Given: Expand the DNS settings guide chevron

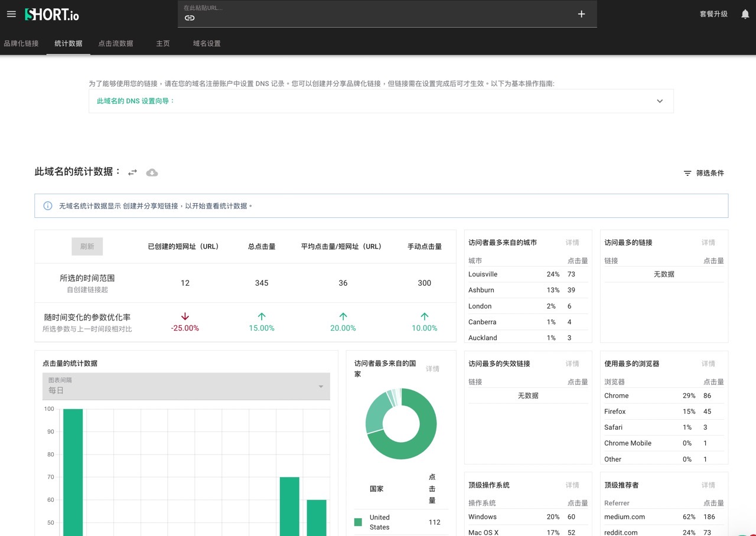Looking at the screenshot, I should click(660, 101).
